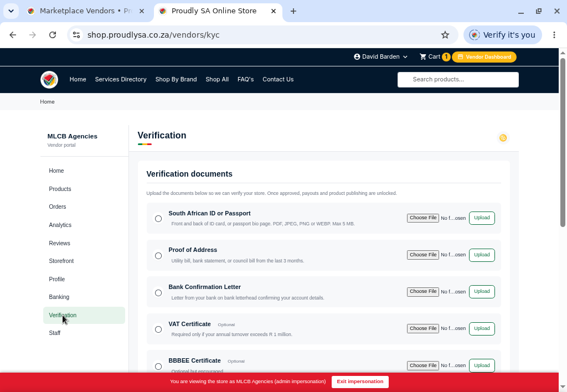This screenshot has width=567, height=392.
Task: Upload the Bank Confirmation Letter
Action: click(482, 291)
